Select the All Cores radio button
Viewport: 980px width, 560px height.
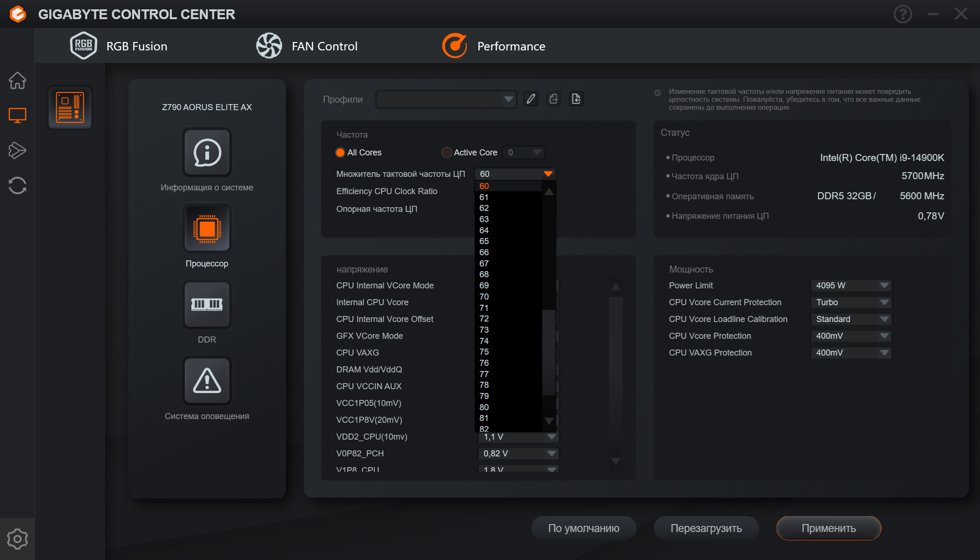tap(340, 153)
